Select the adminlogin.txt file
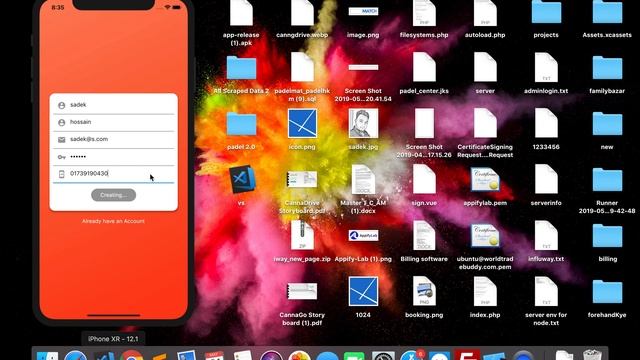The width and height of the screenshot is (640, 360). coord(546,67)
